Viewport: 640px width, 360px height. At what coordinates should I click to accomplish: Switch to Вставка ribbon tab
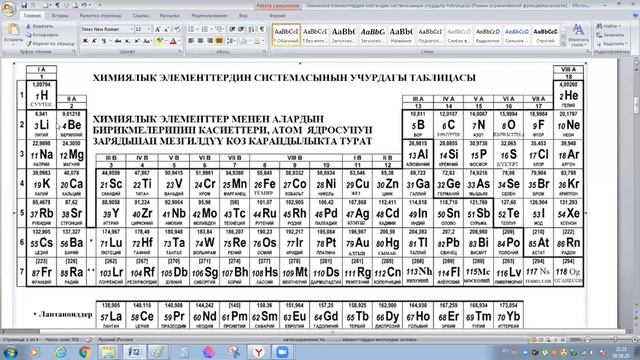[x=60, y=16]
